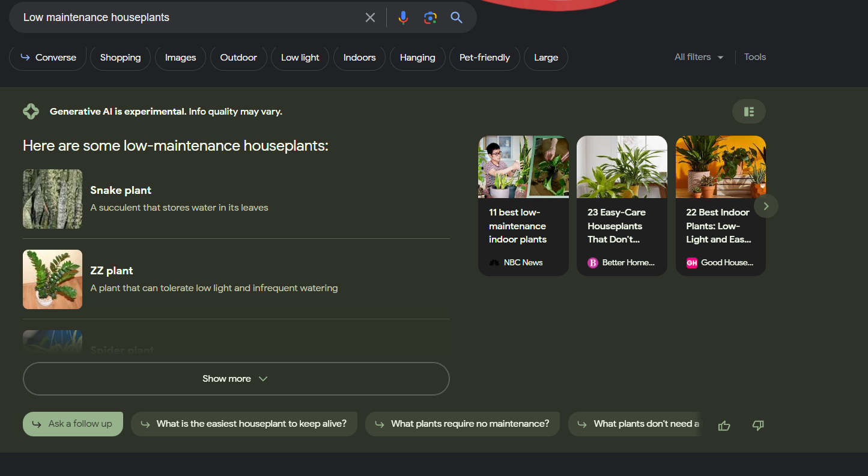
Task: Select the Hanging filter chip
Action: pyautogui.click(x=417, y=58)
